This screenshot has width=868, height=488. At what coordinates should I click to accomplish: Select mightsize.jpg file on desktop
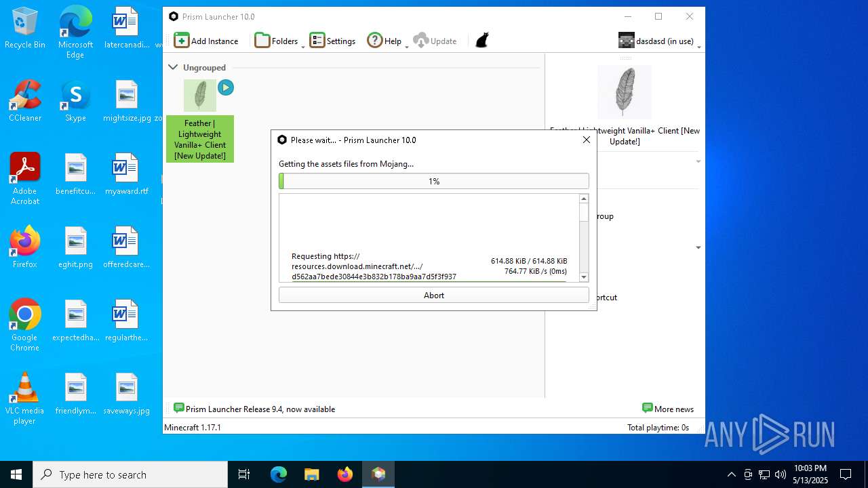point(127,102)
